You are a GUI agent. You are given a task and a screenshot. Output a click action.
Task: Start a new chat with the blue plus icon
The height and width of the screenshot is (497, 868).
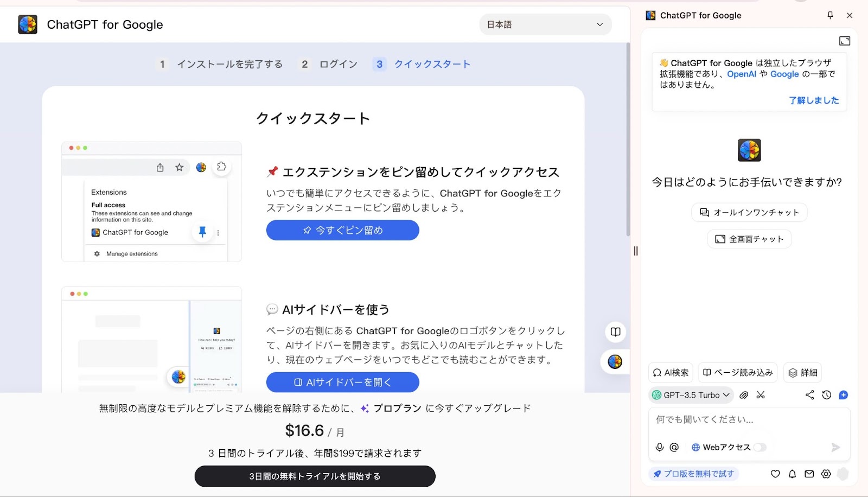point(844,395)
